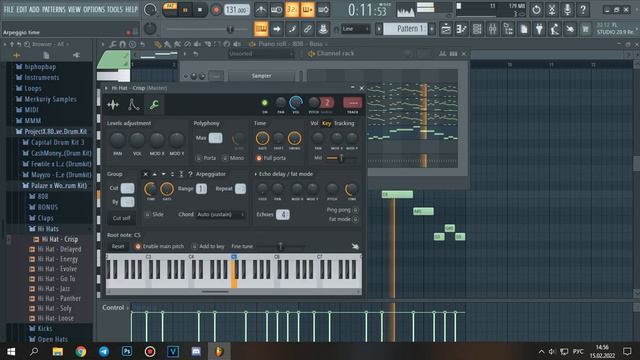Click the question mark help icon

point(583,9)
